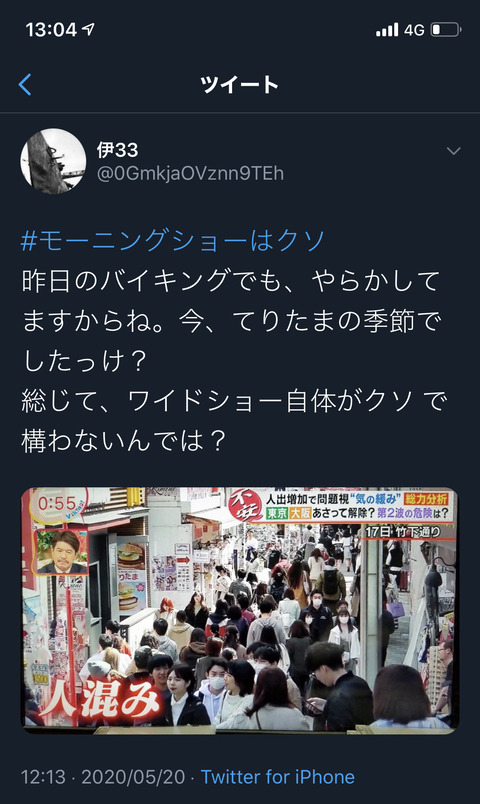Tap the ツイート header title
Image resolution: width=480 pixels, height=804 pixels.
click(x=239, y=85)
